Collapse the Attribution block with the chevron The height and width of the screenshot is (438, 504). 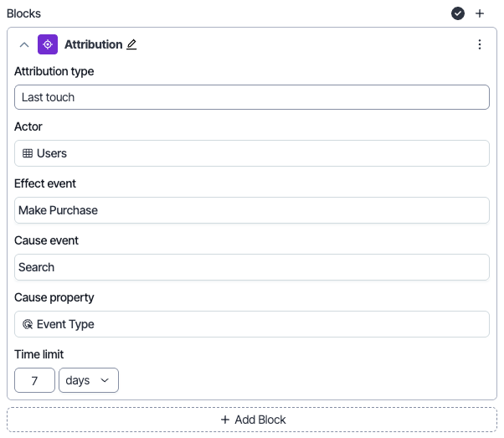[23, 44]
